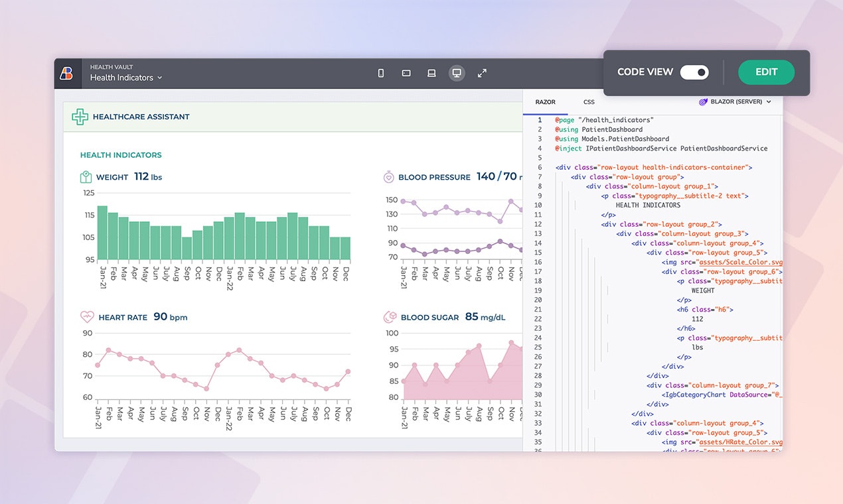Viewport: 843px width, 504px height.
Task: Click the heart rate icon
Action: point(87,317)
